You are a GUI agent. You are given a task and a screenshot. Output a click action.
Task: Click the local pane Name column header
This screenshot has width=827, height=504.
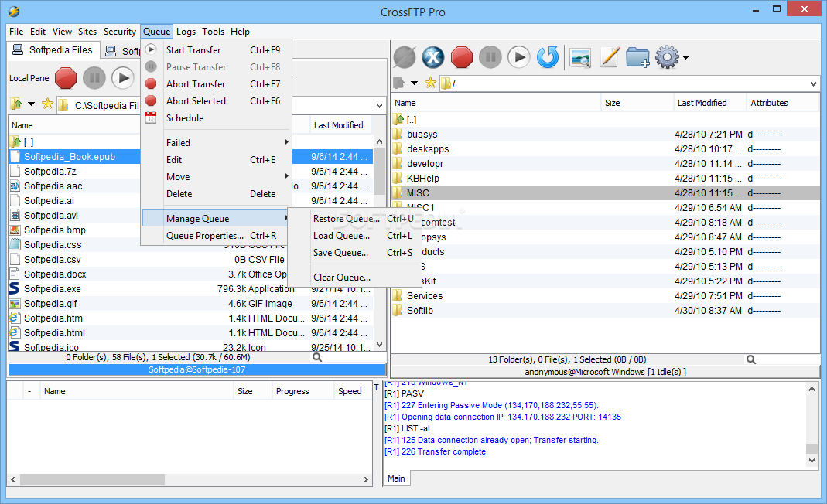click(x=73, y=125)
